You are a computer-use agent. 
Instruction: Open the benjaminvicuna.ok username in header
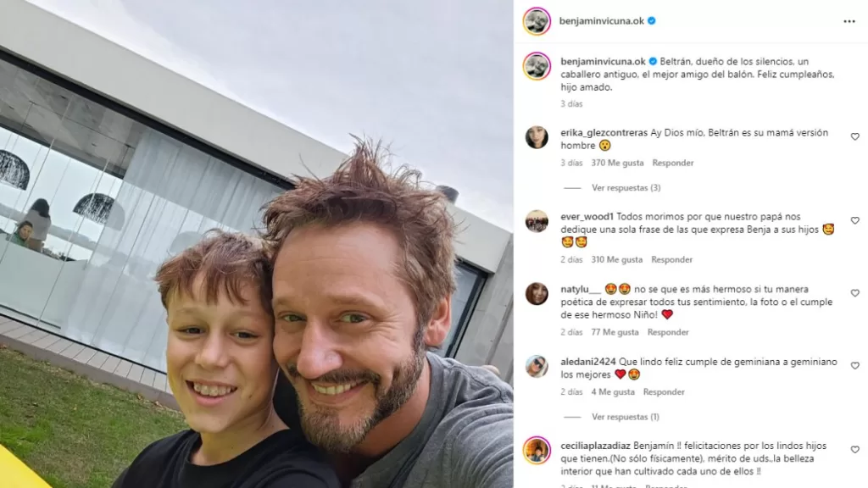[601, 21]
